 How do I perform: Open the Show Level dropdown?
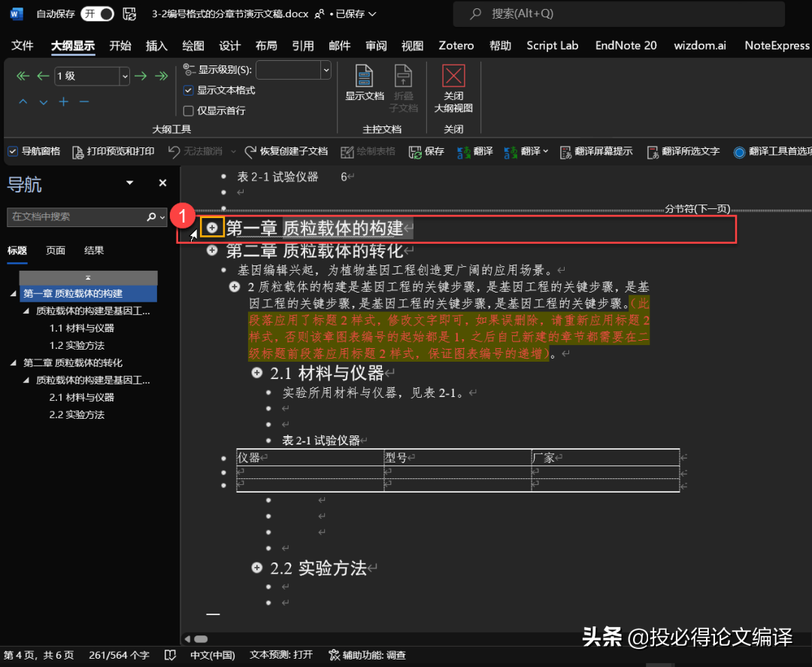pyautogui.click(x=326, y=70)
